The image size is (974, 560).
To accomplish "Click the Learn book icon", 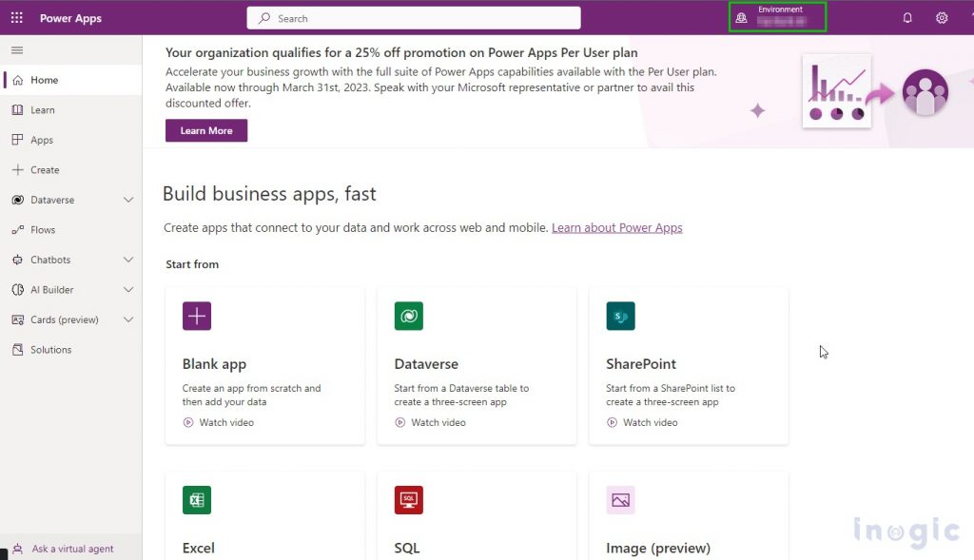I will tap(18, 110).
